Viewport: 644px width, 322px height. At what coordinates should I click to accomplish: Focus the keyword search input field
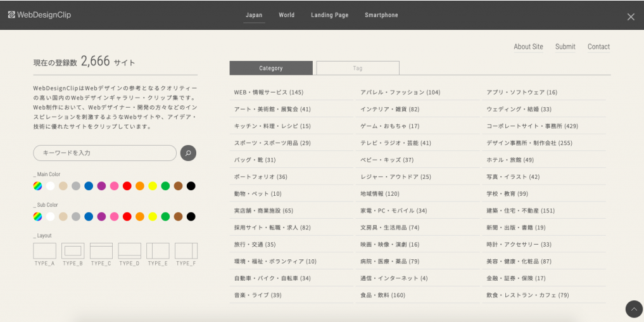pos(104,153)
